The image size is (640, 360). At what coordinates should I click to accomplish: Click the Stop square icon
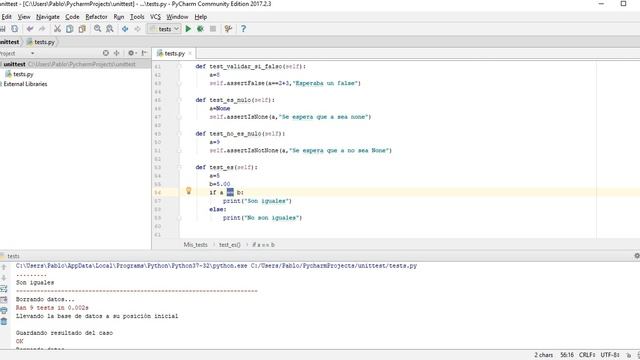click(x=213, y=29)
